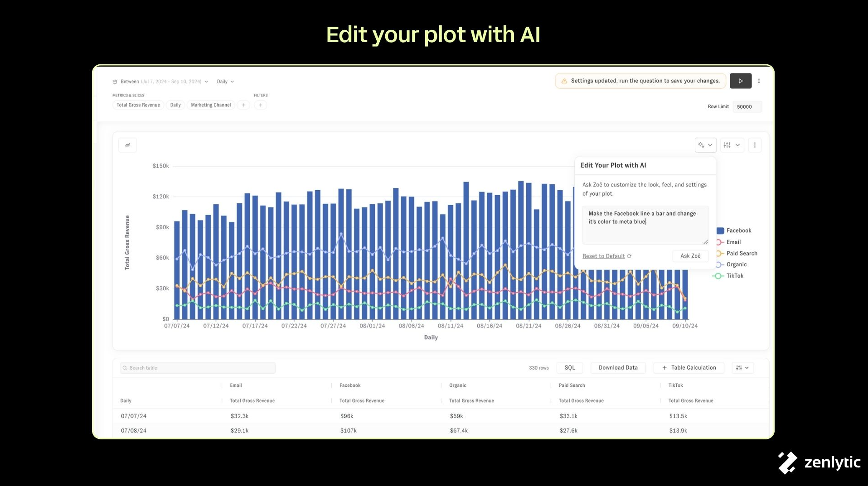Add a filter using the plus icon
868x486 pixels.
point(261,105)
